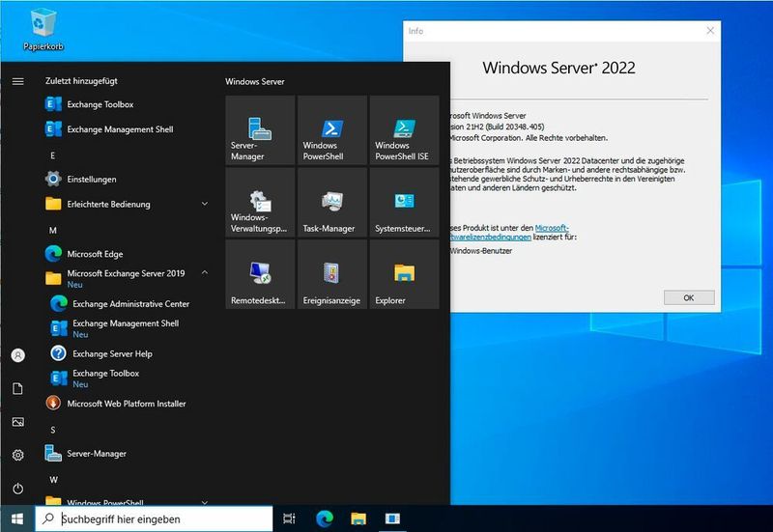
Task: Open the Ereignisanzeige tile
Action: tap(332, 274)
